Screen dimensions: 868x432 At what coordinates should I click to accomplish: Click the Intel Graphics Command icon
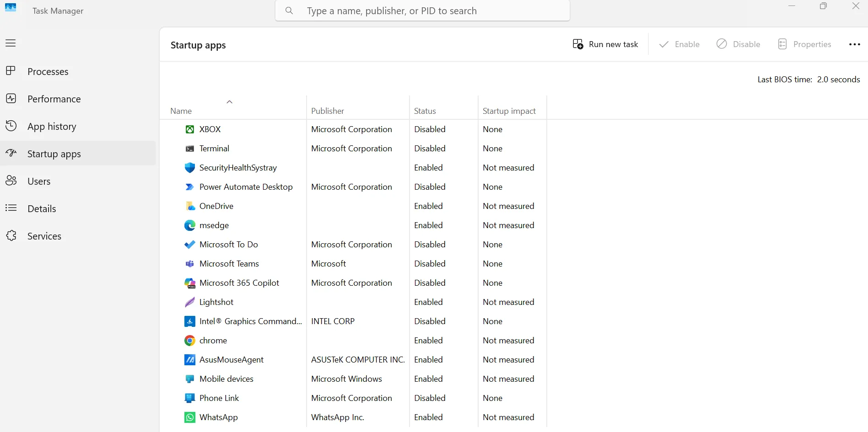pos(190,321)
